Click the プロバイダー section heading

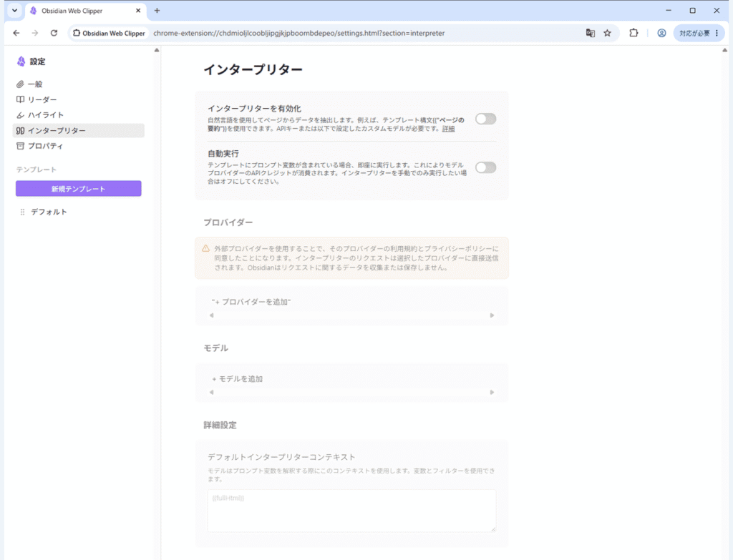(228, 222)
